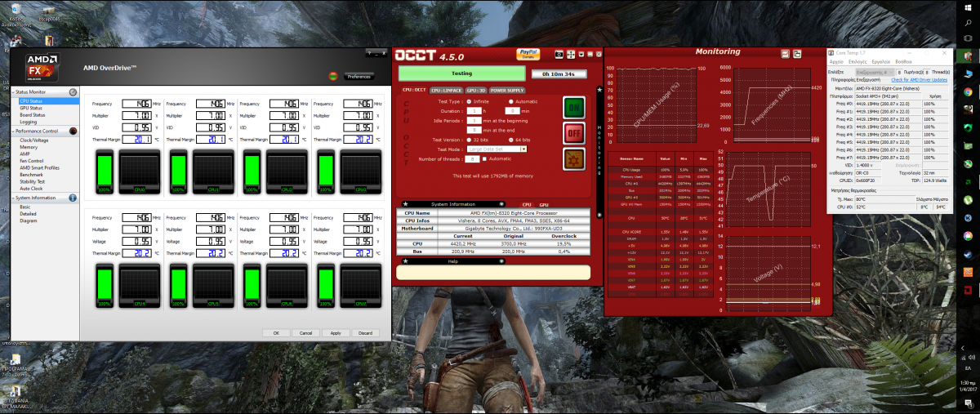This screenshot has height=414, width=980.
Task: Click Check for AMD Driver Updates link
Action: click(919, 80)
